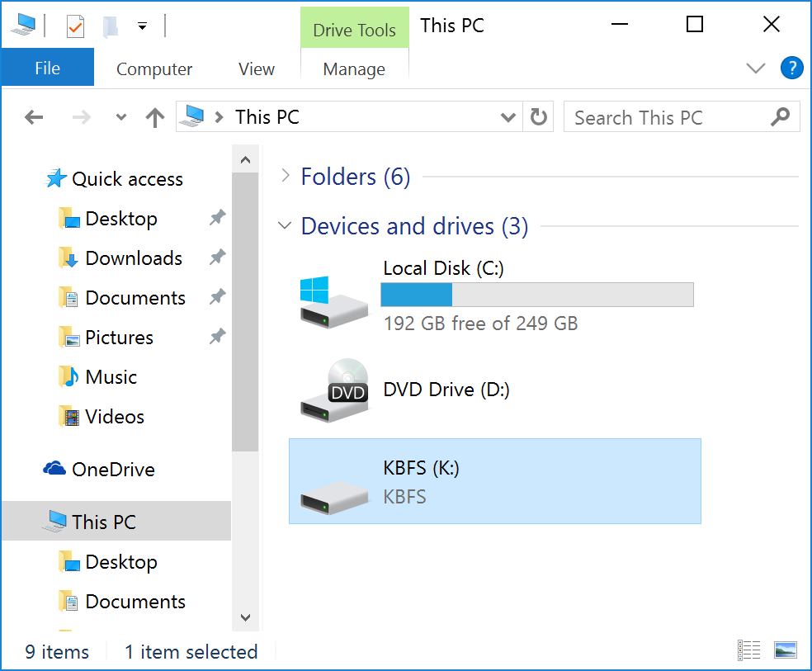
Task: Open the address bar history dropdown
Action: pos(508,117)
